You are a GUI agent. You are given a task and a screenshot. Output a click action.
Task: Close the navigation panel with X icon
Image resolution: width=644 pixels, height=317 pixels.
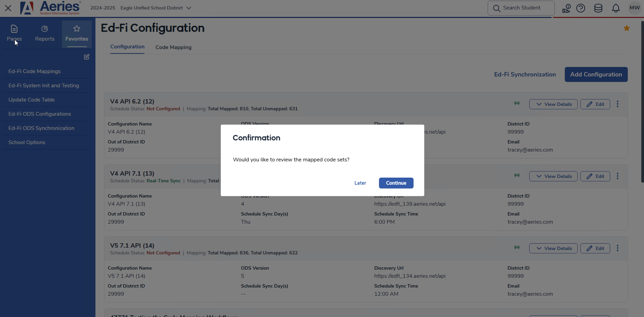8,8
